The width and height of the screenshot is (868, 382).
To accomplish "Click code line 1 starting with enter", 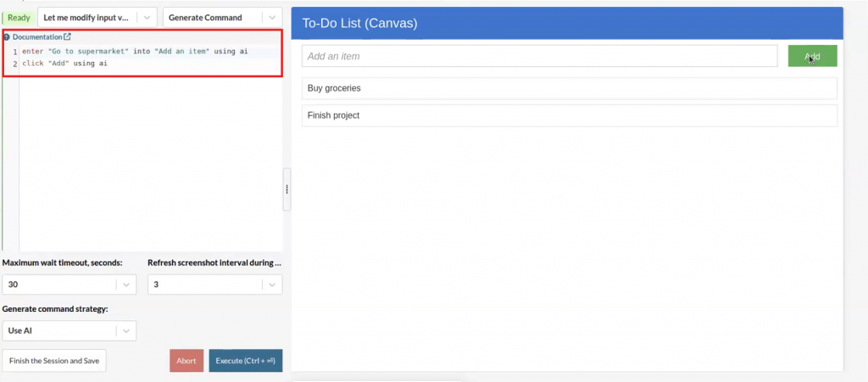I will (x=136, y=52).
